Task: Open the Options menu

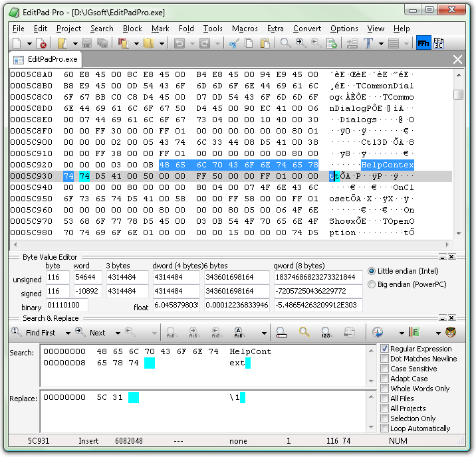Action: tap(344, 29)
